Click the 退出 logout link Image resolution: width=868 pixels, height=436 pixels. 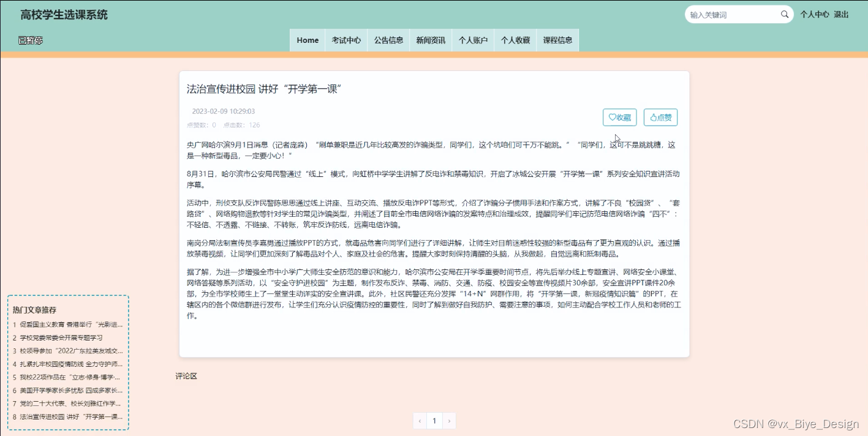click(841, 15)
